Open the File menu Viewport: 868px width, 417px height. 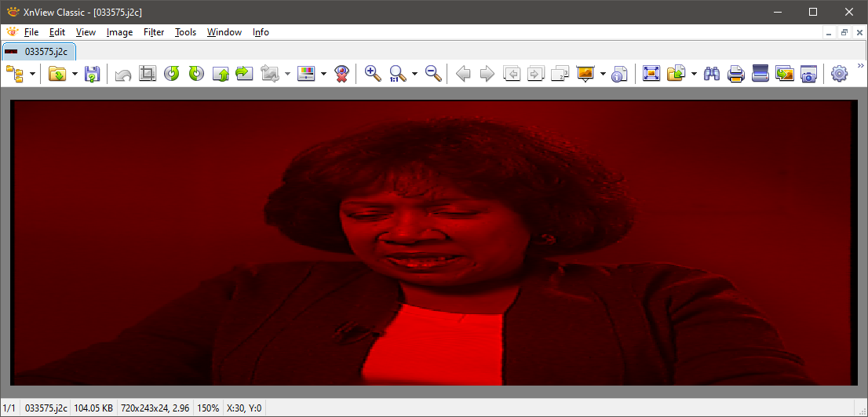click(x=31, y=32)
